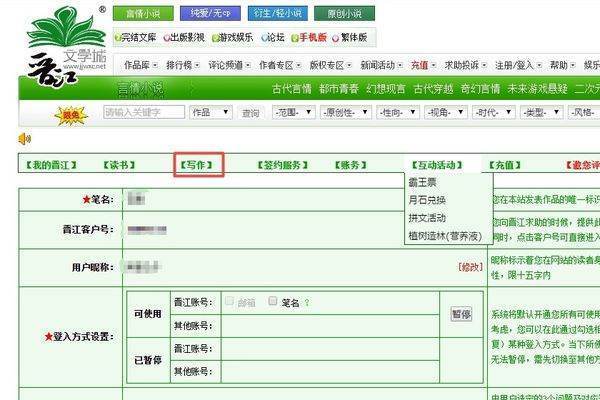Screen dimensions: 600x400
Task: Open the 【签约服务】 tab
Action: [283, 165]
